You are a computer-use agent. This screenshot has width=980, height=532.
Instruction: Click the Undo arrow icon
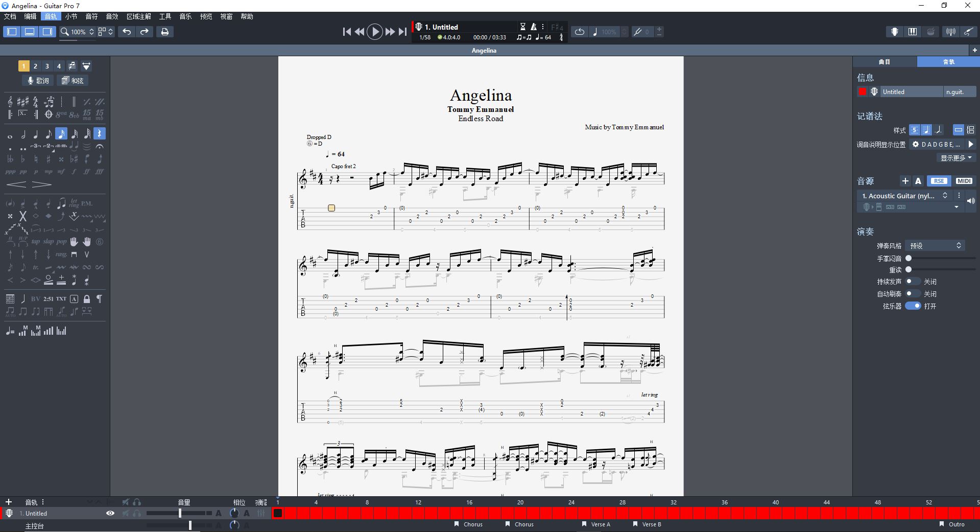pyautogui.click(x=127, y=32)
